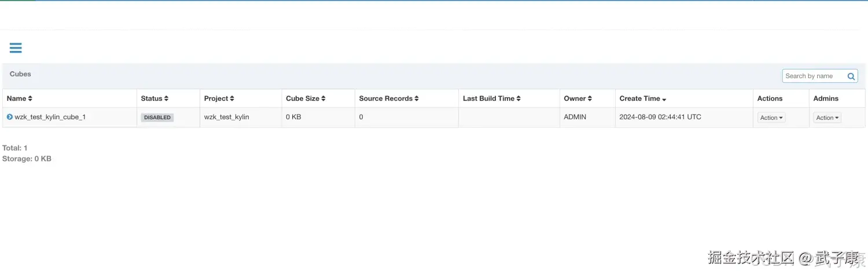Sort by Name column arrows

click(x=30, y=99)
